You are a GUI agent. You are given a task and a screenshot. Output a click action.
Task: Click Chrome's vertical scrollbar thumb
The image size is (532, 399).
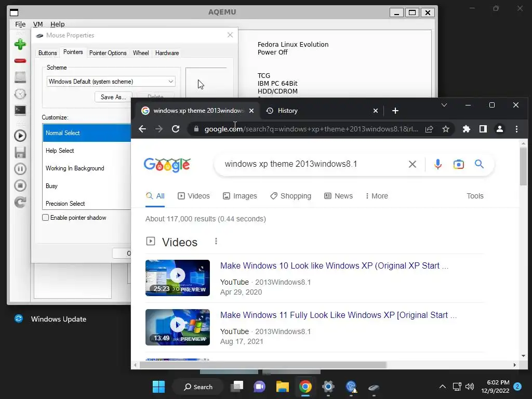point(523,166)
